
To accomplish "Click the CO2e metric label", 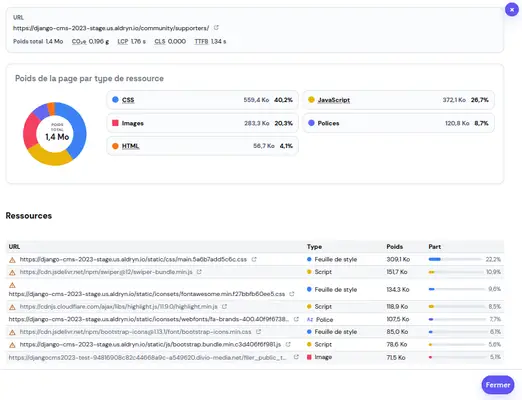I will 79,41.
